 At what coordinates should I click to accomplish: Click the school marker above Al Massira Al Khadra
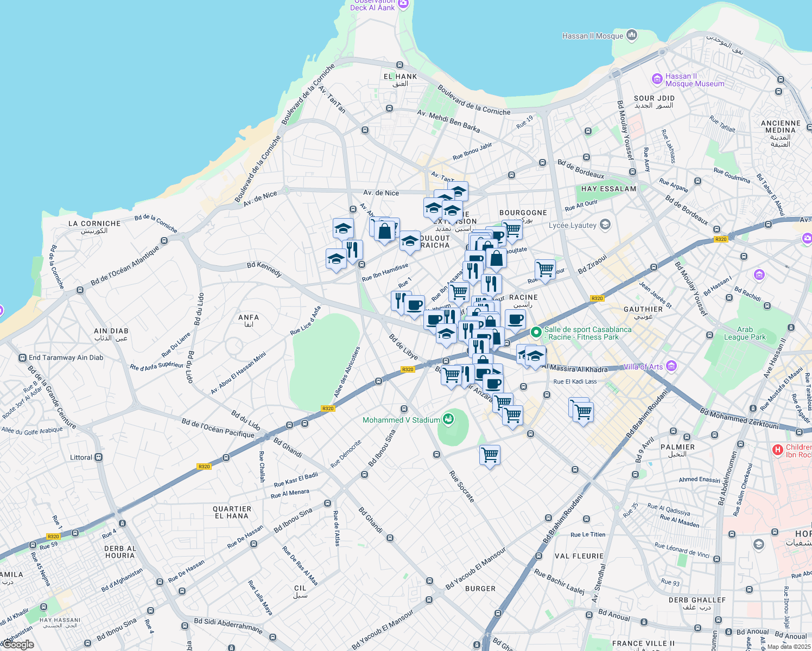point(535,356)
